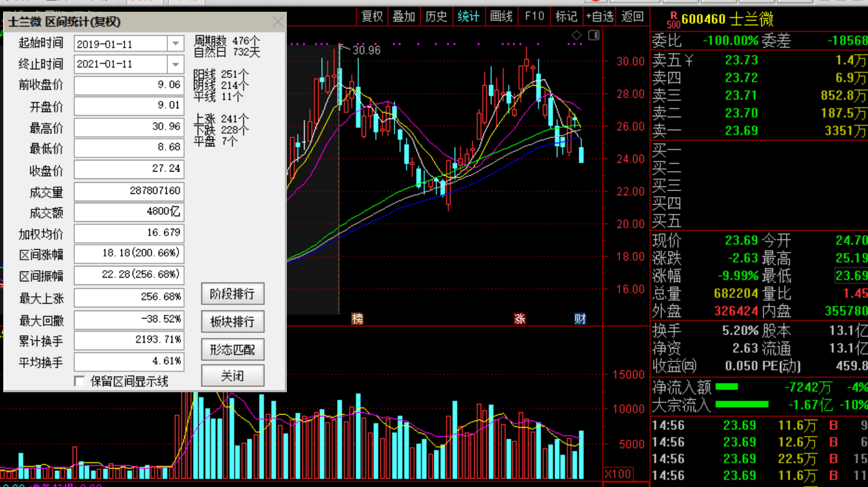Click the 榜 marker under the chart
The width and height of the screenshot is (868, 487).
click(x=357, y=319)
